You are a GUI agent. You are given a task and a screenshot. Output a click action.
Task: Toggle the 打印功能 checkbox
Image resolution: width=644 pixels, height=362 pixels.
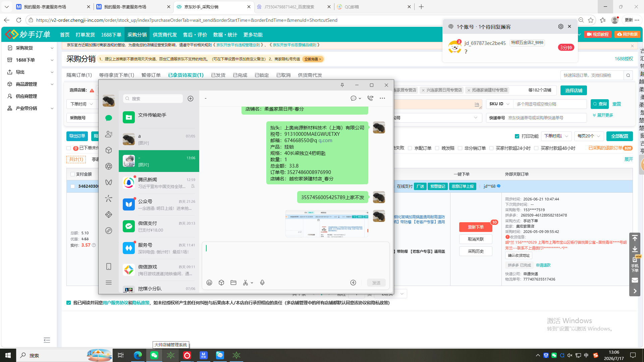pos(517,136)
